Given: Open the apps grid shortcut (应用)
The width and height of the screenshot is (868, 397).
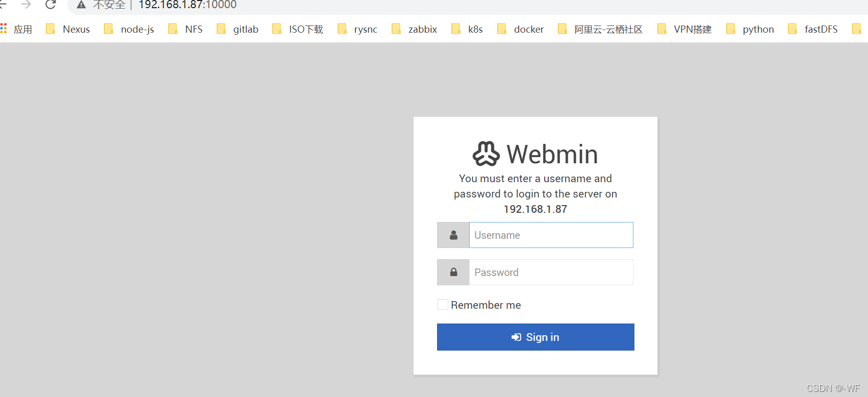Looking at the screenshot, I should coord(16,29).
